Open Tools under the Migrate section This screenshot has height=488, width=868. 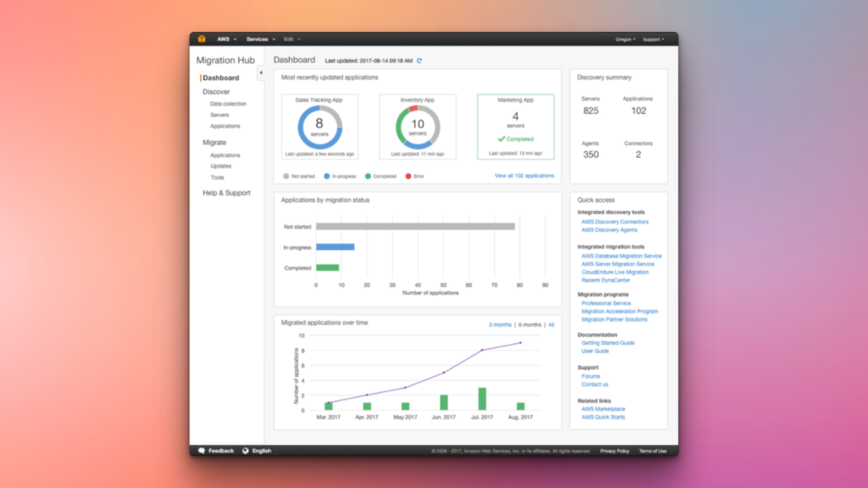[217, 177]
